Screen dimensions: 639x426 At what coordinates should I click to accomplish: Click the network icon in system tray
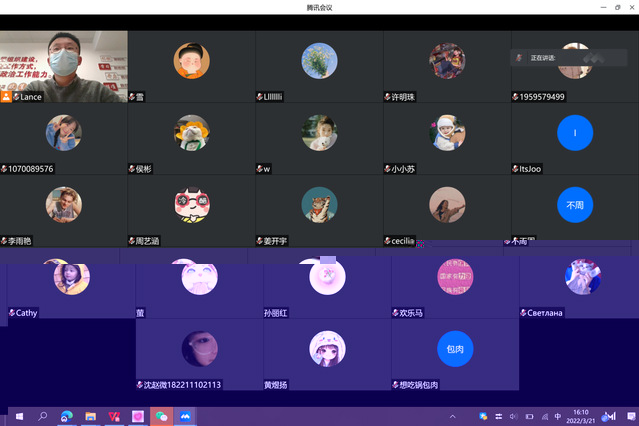point(544,417)
